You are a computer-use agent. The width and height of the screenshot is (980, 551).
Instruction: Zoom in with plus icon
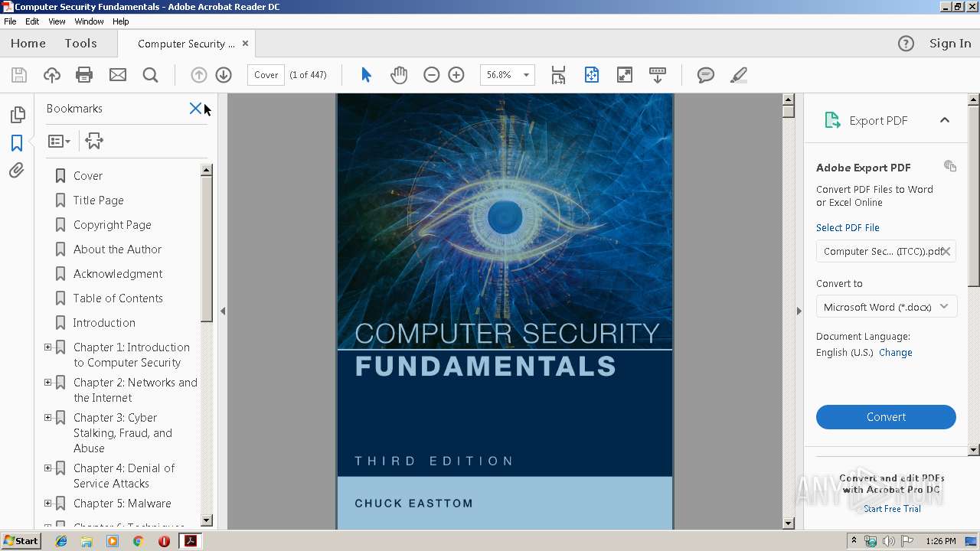click(456, 75)
